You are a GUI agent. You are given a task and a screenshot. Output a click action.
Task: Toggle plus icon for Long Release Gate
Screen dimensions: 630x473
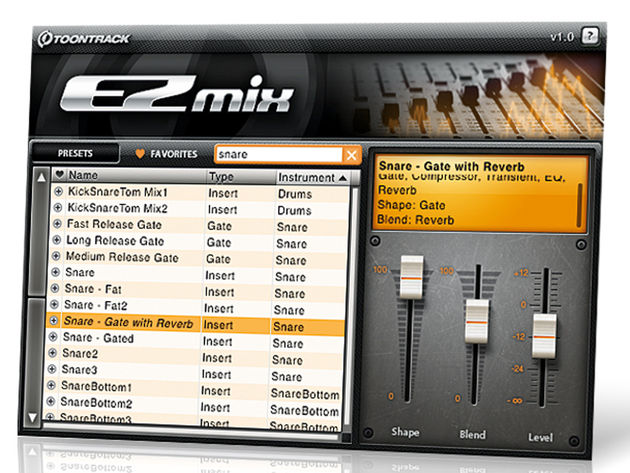[57, 240]
